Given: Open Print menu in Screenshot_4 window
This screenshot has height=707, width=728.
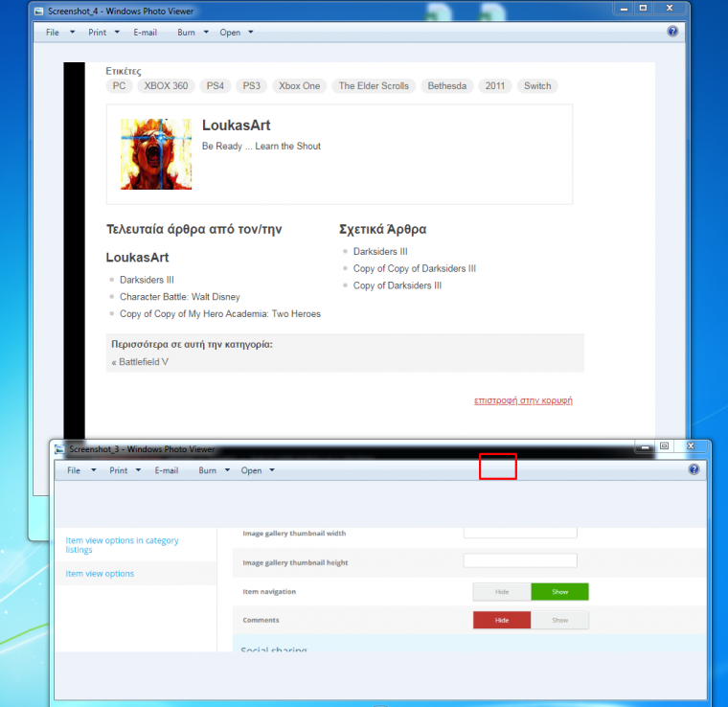Looking at the screenshot, I should coord(98,33).
